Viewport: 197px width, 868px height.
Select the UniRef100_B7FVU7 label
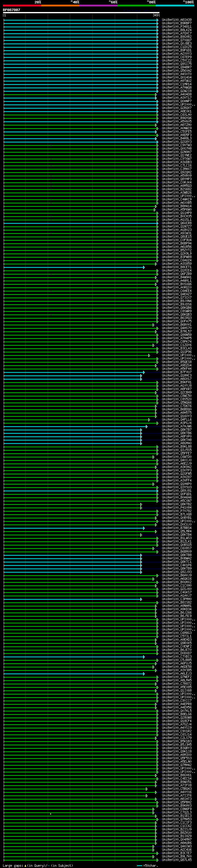(177, 372)
